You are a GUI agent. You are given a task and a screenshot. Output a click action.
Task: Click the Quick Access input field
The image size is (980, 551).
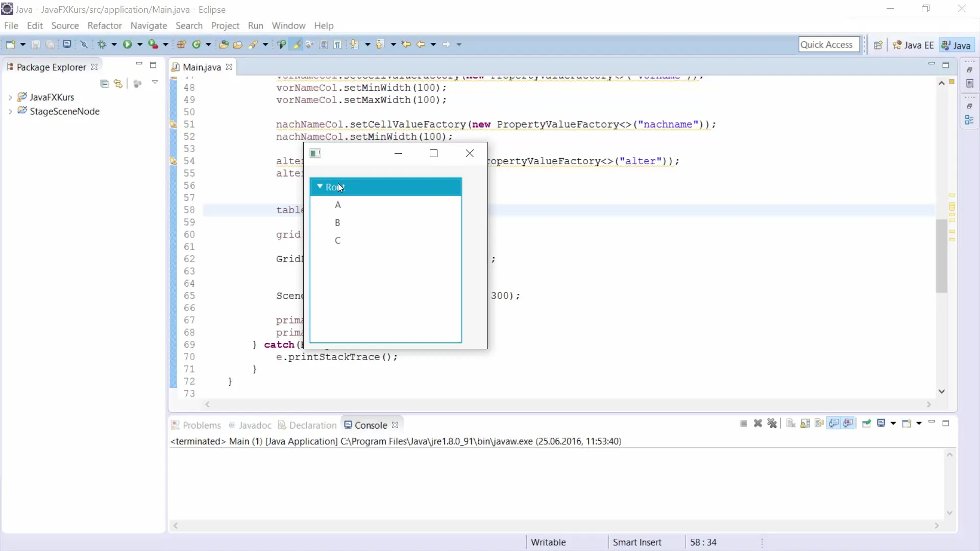(x=829, y=44)
